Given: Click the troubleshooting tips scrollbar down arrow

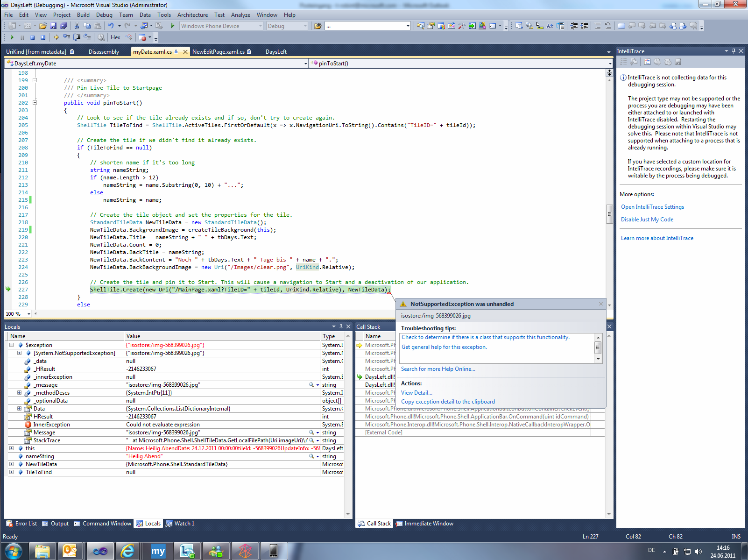Looking at the screenshot, I should (x=598, y=359).
